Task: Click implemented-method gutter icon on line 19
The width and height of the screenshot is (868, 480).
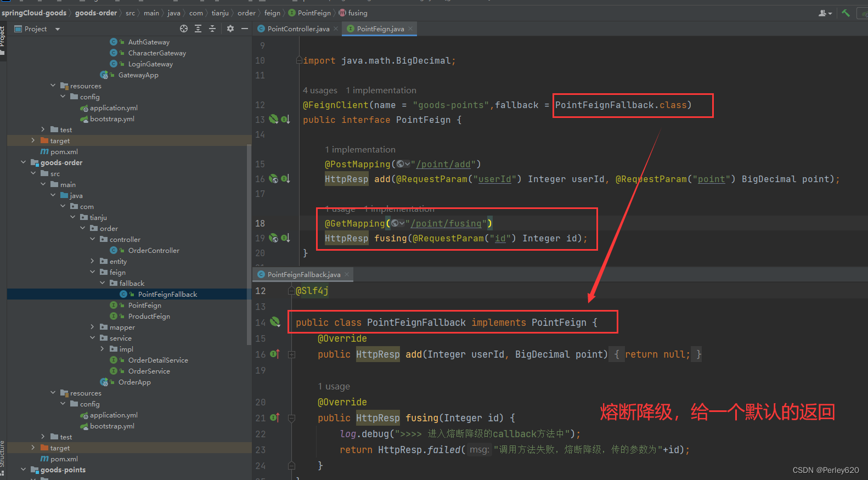Action: pos(285,238)
